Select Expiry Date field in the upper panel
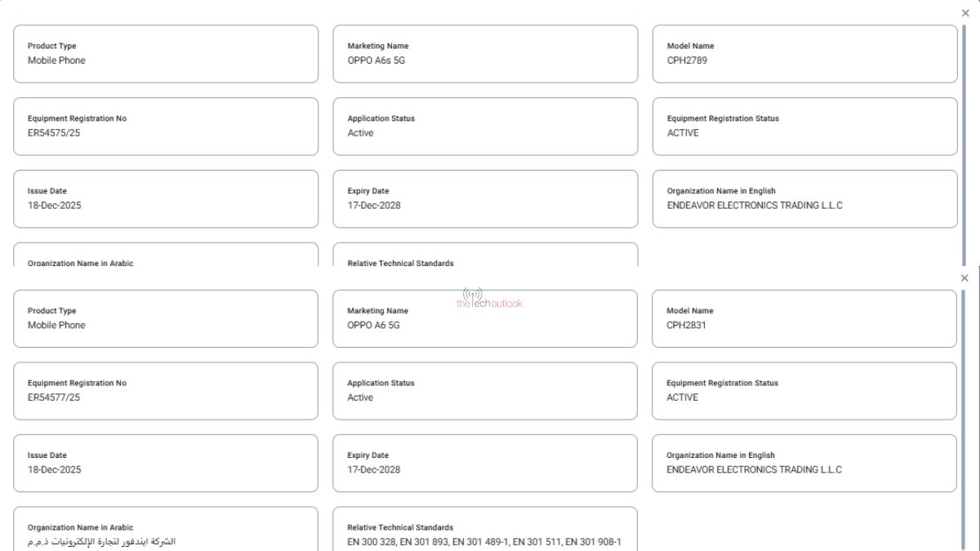This screenshot has width=980, height=551. click(x=485, y=199)
